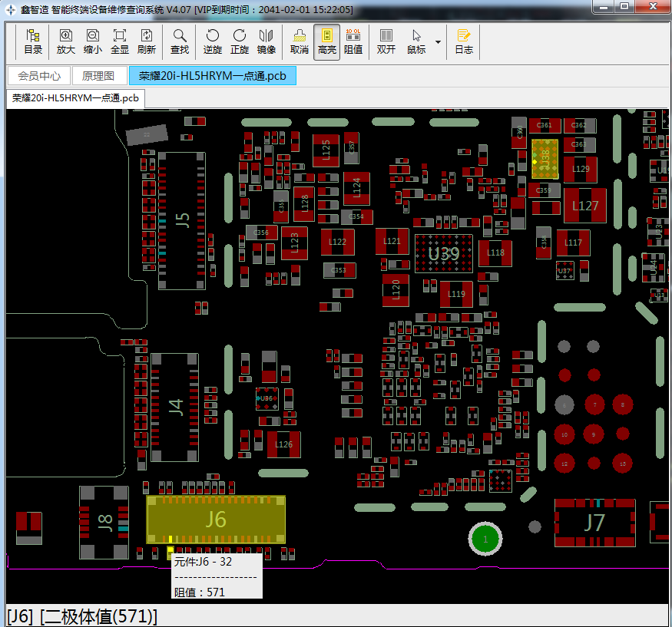The height and width of the screenshot is (627, 672).
Task: Select inductor L126
Action: click(x=283, y=444)
